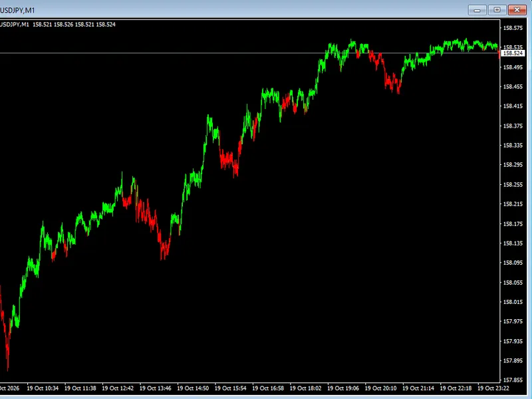Click the USDJPY,M1 window title
This screenshot has width=532, height=399.
[17, 10]
